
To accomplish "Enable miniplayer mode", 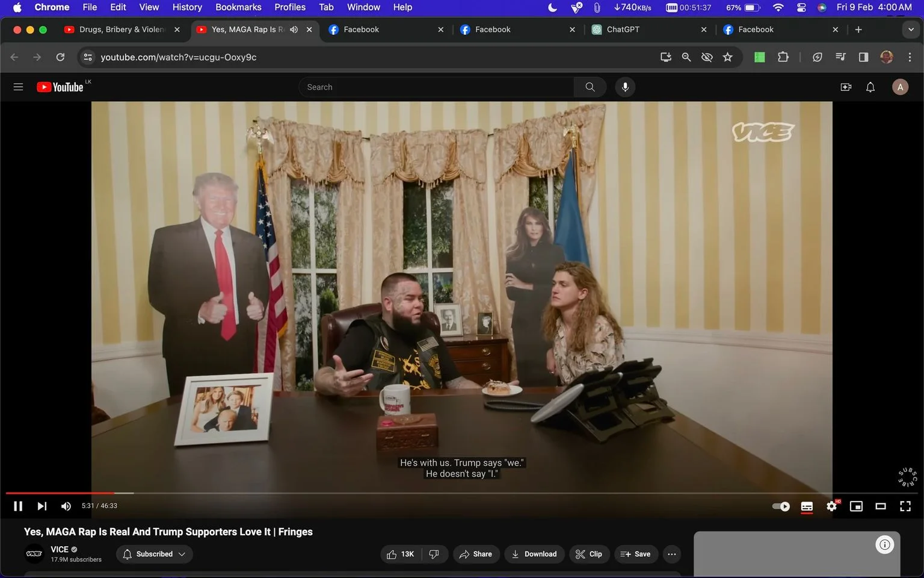I will click(856, 506).
